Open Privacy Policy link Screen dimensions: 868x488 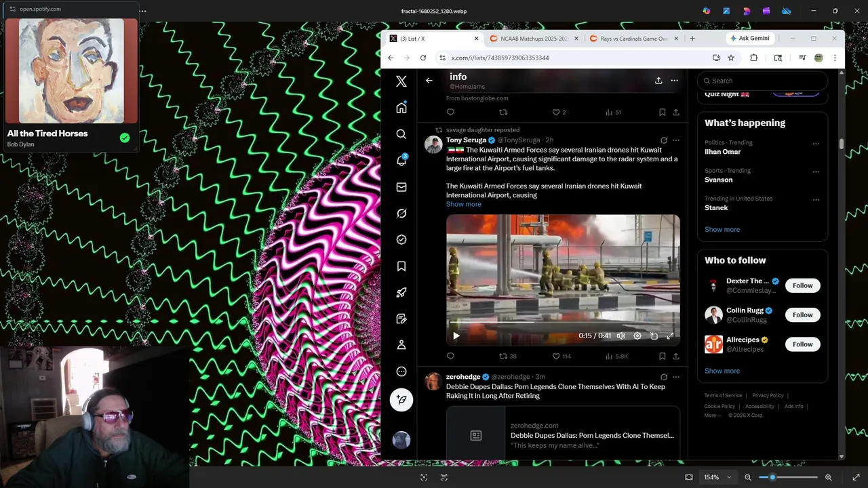[768, 395]
